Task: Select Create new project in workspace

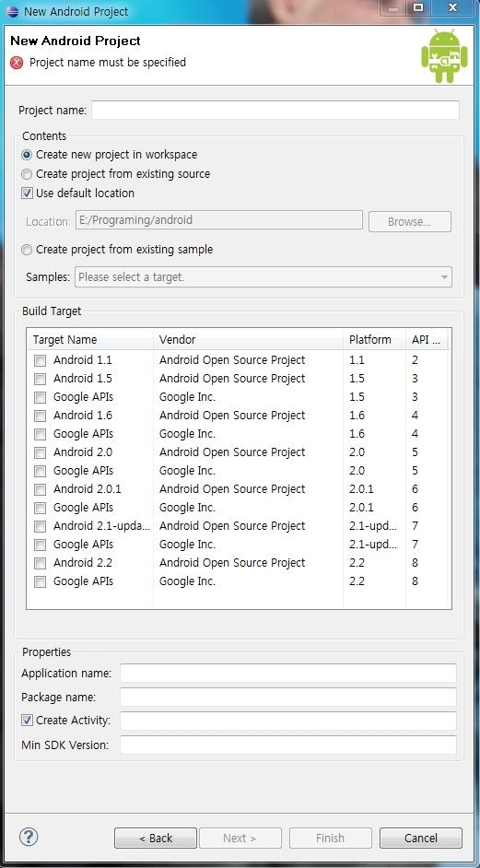Action: [27, 155]
